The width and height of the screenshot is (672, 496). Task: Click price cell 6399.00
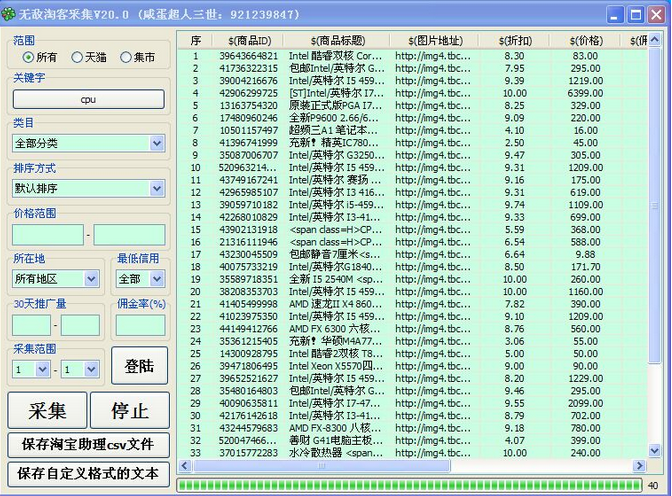click(585, 93)
